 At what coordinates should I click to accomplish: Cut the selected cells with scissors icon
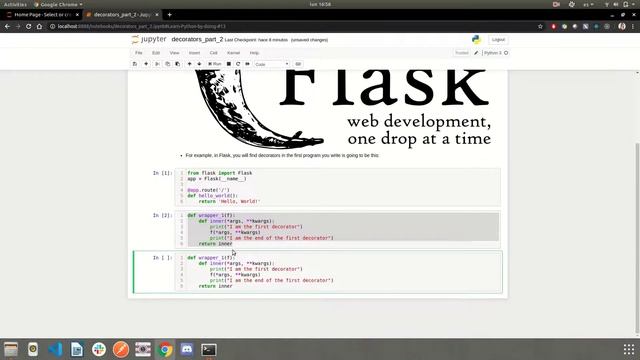point(157,64)
